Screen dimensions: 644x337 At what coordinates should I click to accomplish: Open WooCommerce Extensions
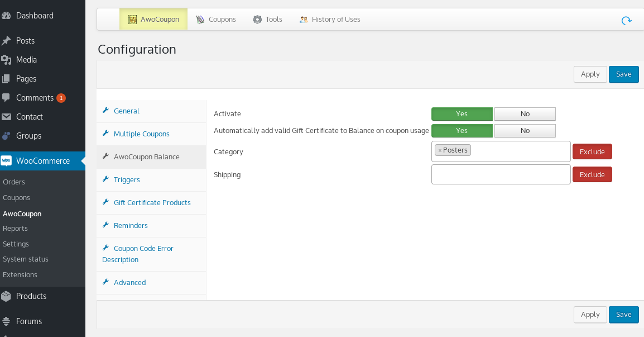[x=20, y=275]
